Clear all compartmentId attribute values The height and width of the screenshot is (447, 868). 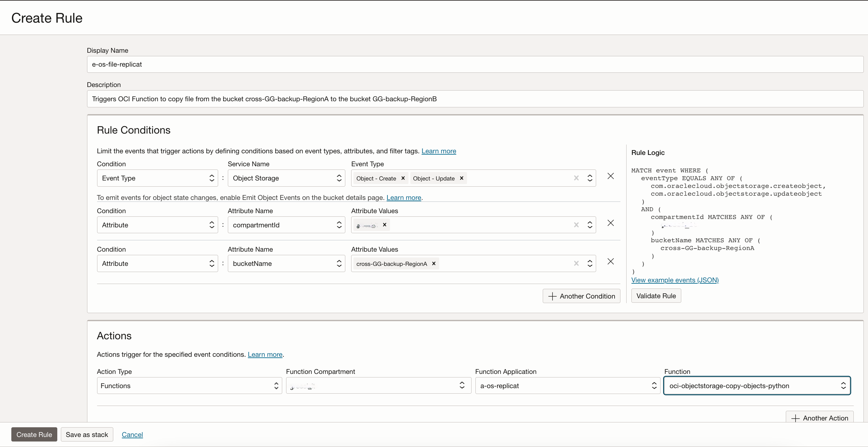coord(576,225)
